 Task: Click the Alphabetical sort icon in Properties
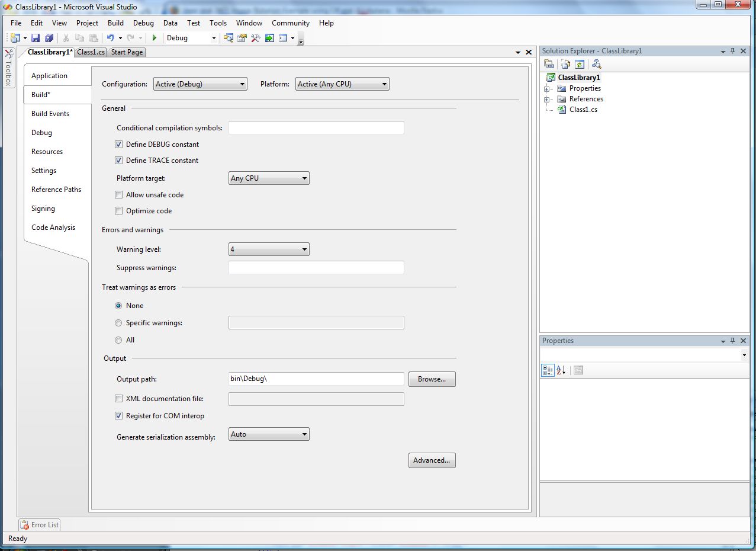[561, 370]
